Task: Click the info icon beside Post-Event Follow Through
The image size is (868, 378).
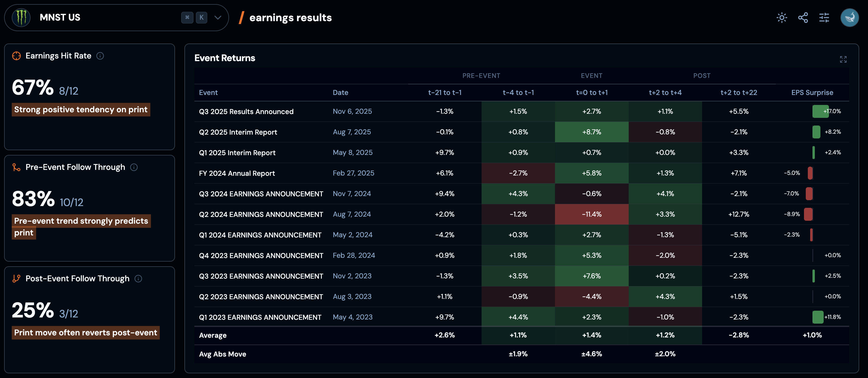Action: [138, 279]
